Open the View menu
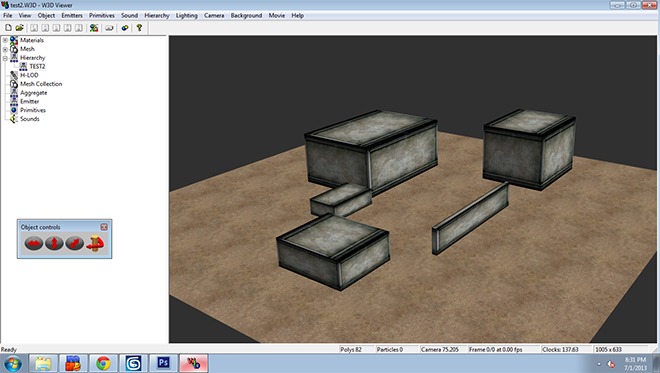Image resolution: width=660 pixels, height=373 pixels. pyautogui.click(x=25, y=16)
